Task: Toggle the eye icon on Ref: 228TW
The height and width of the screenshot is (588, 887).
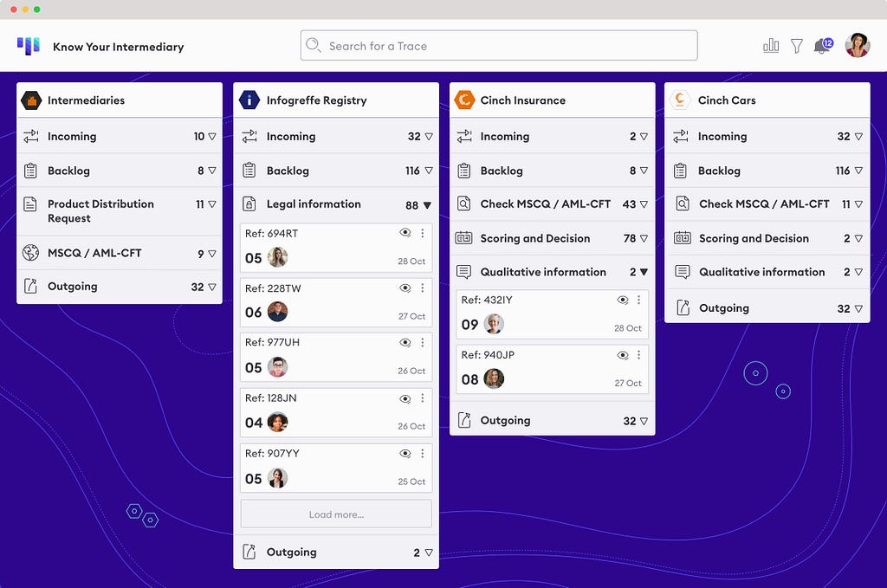Action: tap(405, 288)
